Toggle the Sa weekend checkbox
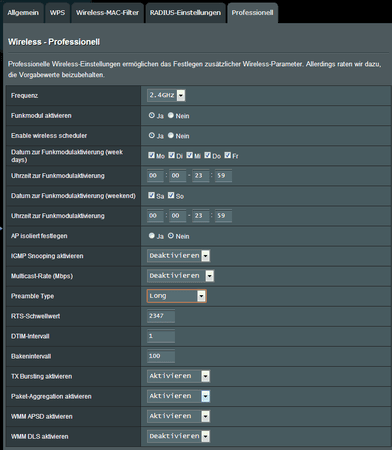Viewport: 392px width, 450px height. (x=151, y=195)
